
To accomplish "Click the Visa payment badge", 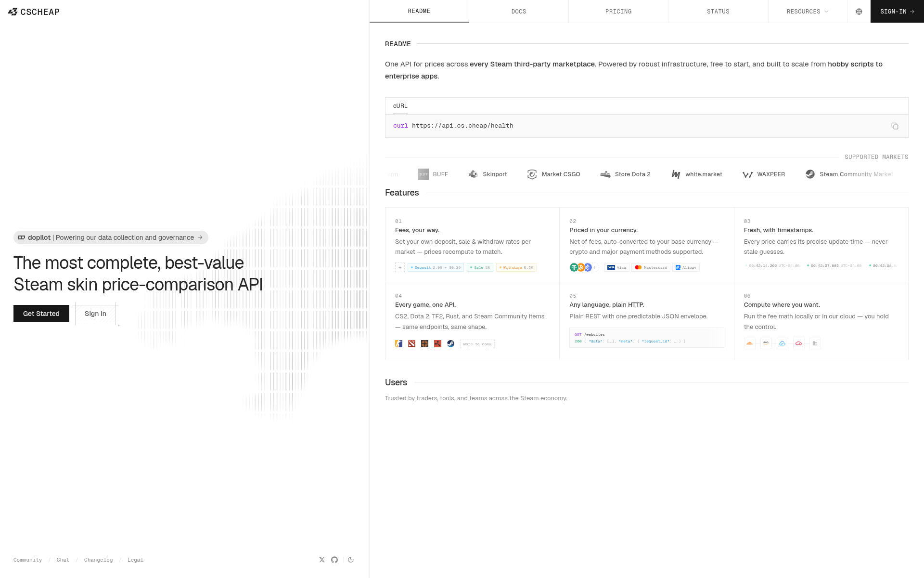I will pyautogui.click(x=616, y=267).
